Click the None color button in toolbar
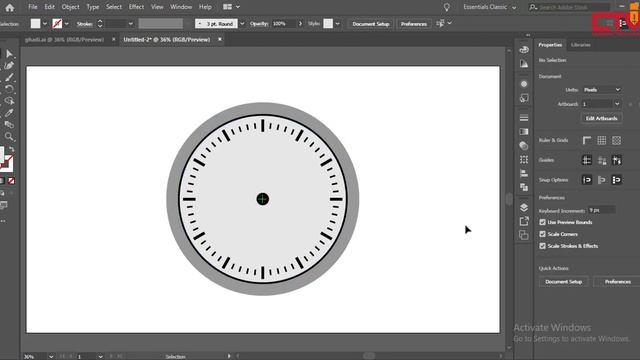Viewport: 640px width, 360px height. [x=11, y=180]
